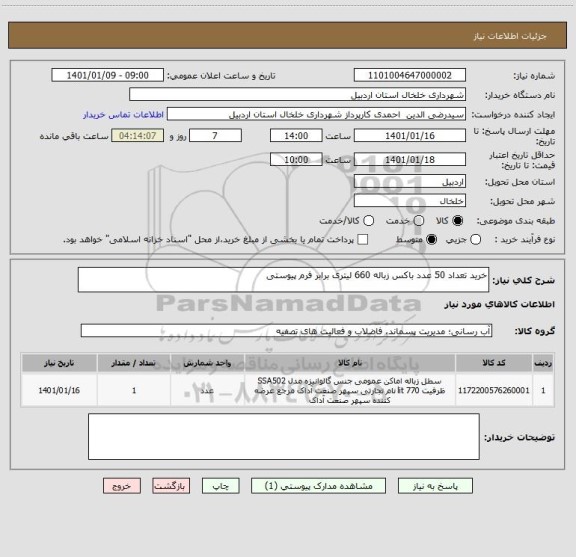Click the کد کالا column header

coord(494,363)
